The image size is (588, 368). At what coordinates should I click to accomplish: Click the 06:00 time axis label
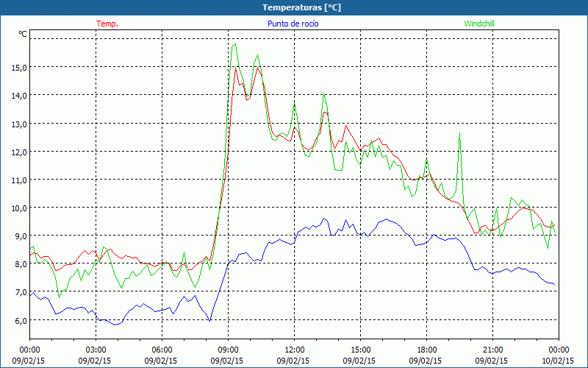tap(162, 350)
